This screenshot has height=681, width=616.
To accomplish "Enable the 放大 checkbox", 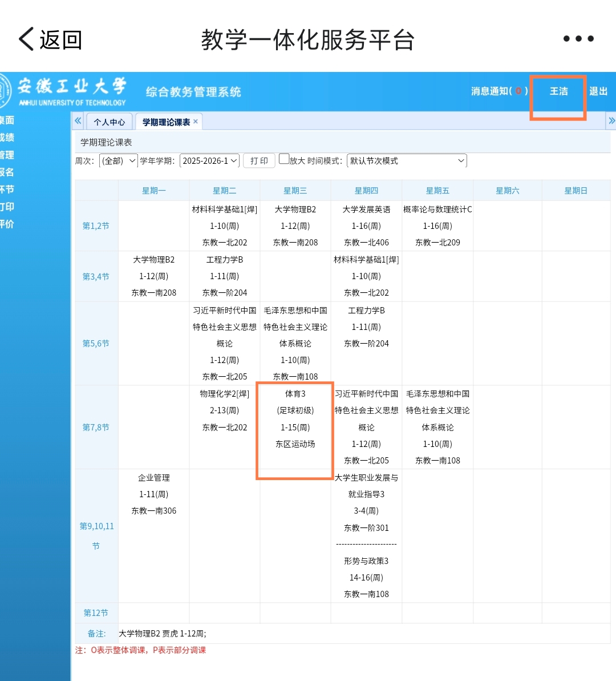I will click(x=284, y=159).
